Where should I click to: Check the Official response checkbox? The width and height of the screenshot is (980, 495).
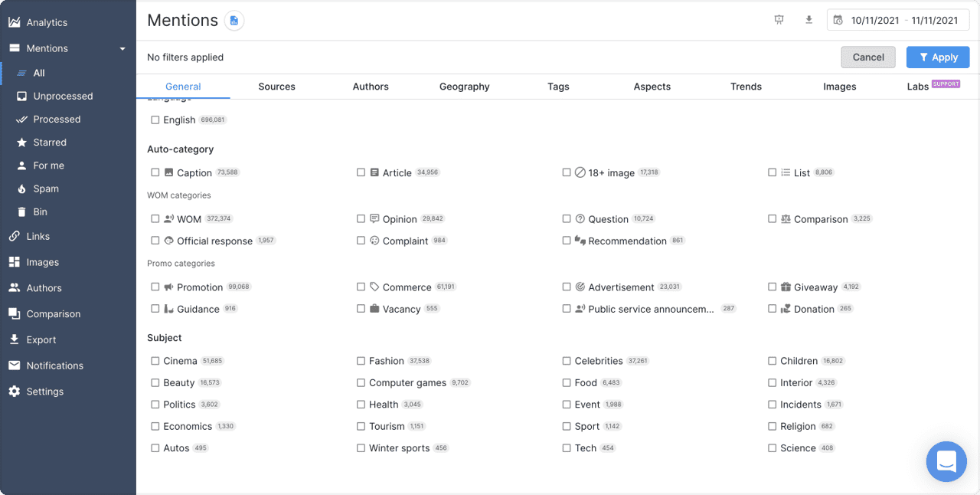(155, 241)
